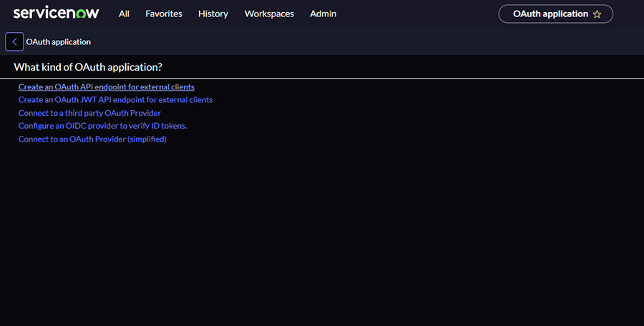Open the Workspaces menu
Image resolution: width=644 pixels, height=326 pixels.
[x=269, y=14]
